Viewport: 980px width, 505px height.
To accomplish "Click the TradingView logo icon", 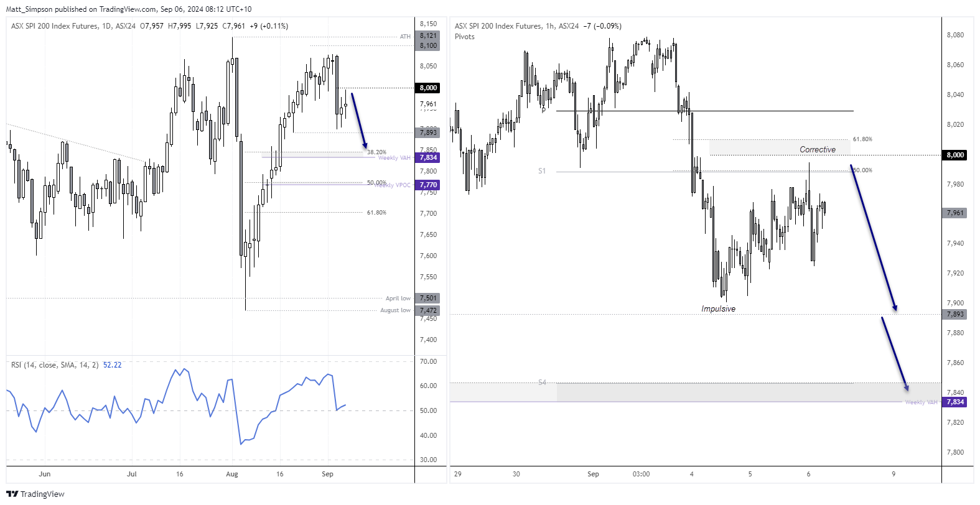I will [x=12, y=494].
